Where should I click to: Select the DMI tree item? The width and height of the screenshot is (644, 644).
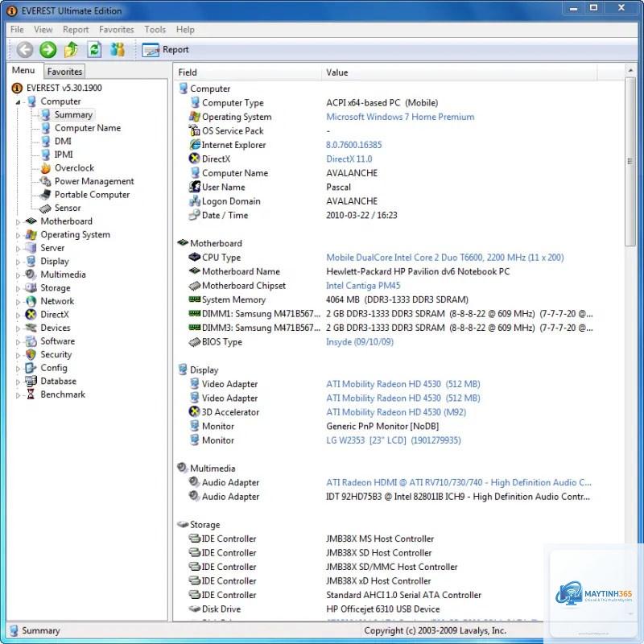coord(63,142)
